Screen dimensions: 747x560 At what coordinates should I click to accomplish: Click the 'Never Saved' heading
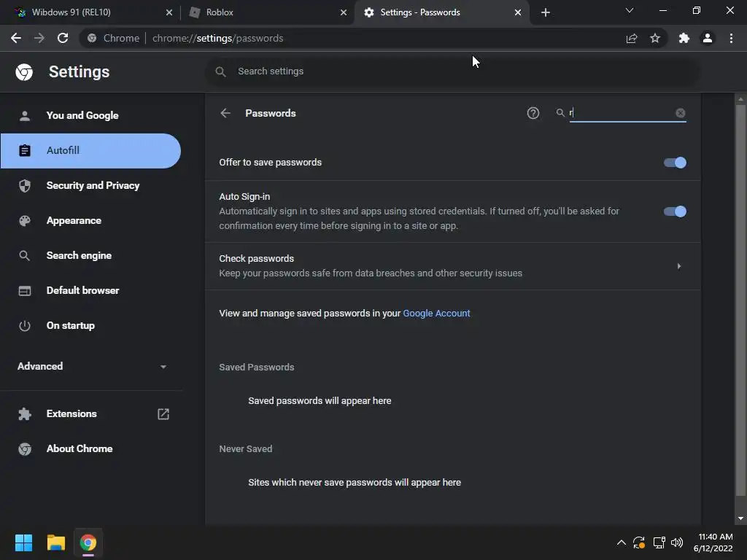(245, 448)
